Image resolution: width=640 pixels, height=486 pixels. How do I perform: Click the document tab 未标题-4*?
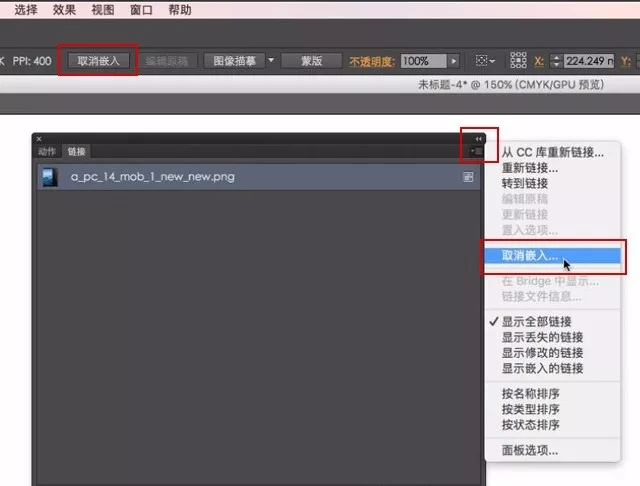tap(511, 84)
